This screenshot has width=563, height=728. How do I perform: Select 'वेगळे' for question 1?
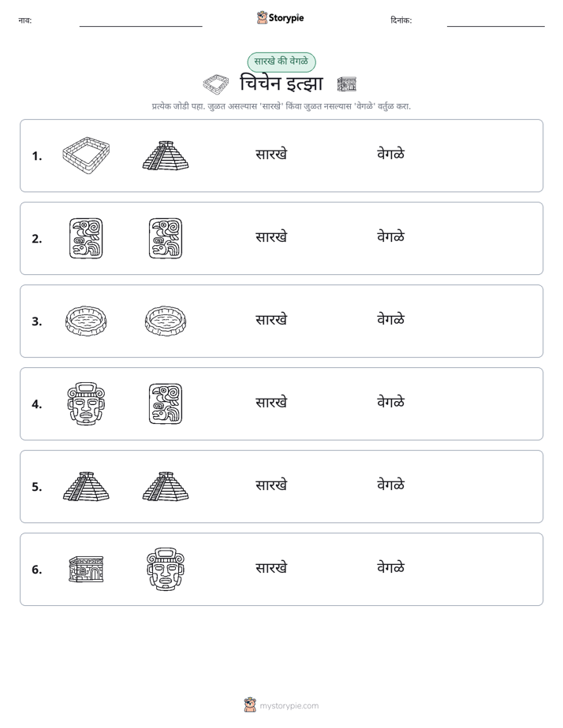coord(390,154)
